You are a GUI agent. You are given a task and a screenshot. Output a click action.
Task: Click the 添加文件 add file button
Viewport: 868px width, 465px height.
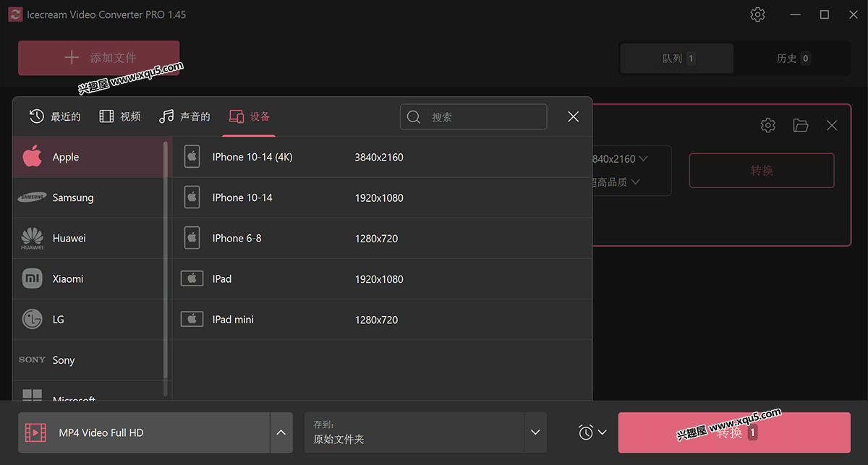pyautogui.click(x=99, y=58)
